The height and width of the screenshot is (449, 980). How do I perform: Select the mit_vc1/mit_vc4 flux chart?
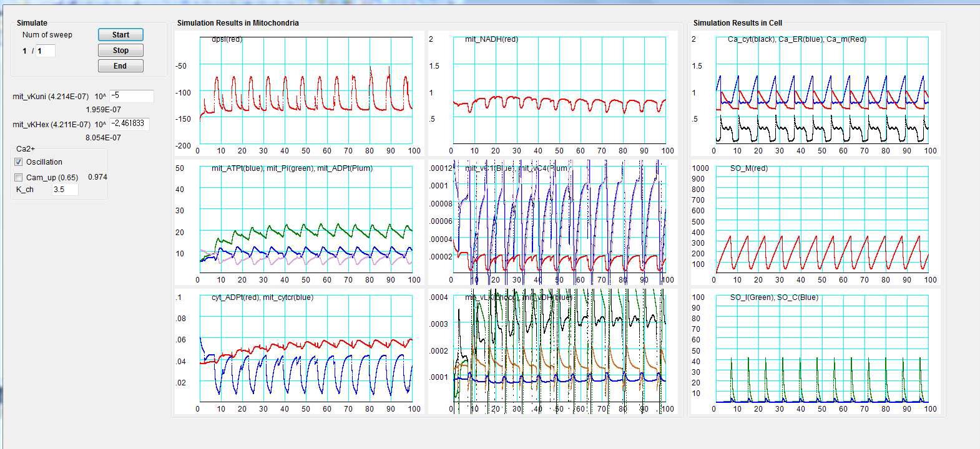[x=552, y=223]
